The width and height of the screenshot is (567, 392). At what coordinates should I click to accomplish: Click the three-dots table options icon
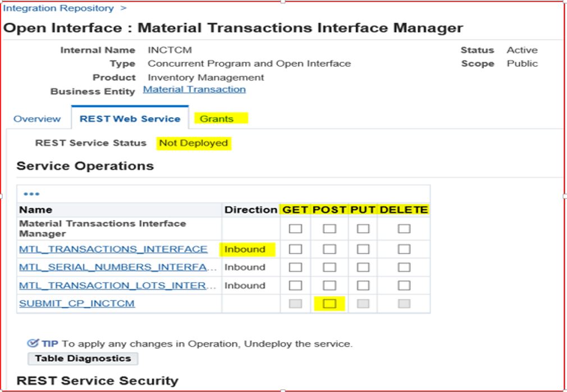pyautogui.click(x=31, y=194)
